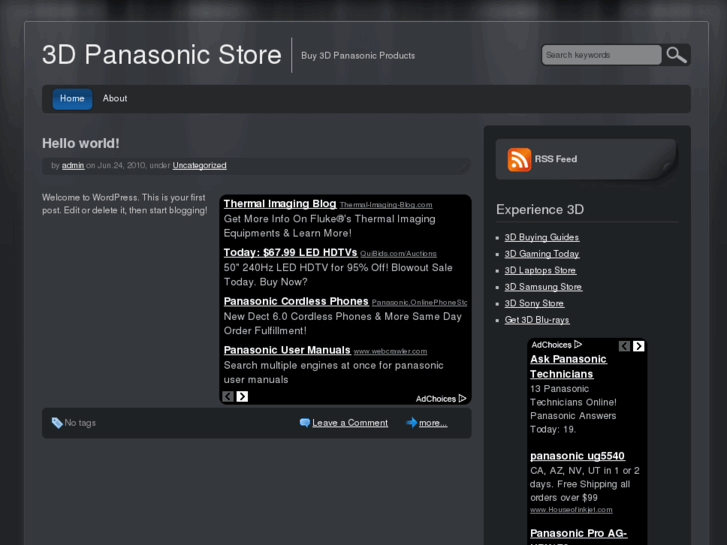
Task: Open the Home navigation tab
Action: 72,99
